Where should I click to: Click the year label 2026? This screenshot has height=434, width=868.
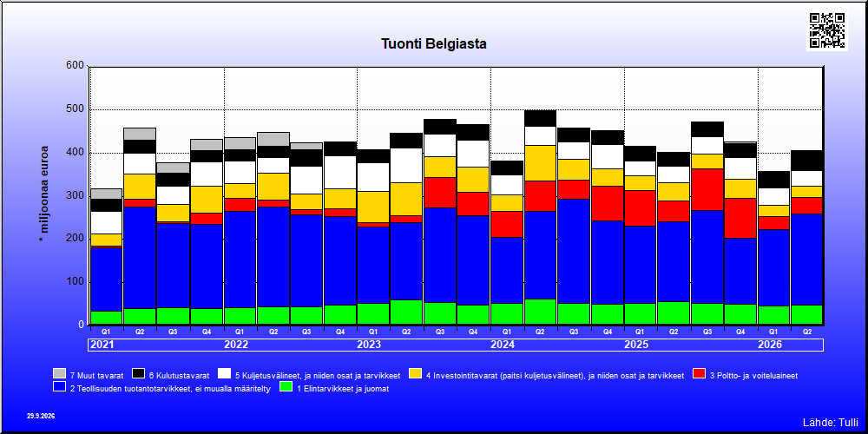point(770,345)
